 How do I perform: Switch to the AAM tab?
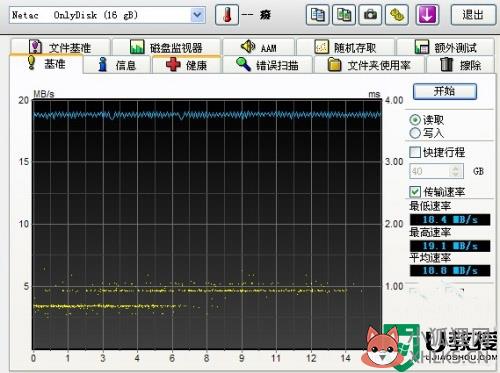pyautogui.click(x=258, y=47)
